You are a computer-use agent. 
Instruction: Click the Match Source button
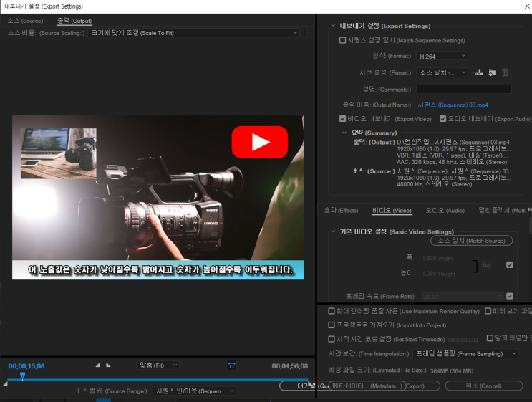(x=471, y=241)
